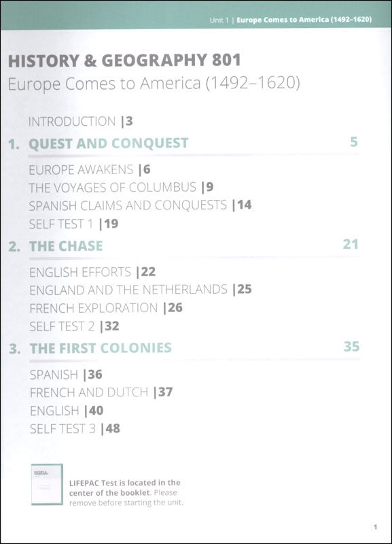Open the Europe Awakens entry

(x=90, y=169)
